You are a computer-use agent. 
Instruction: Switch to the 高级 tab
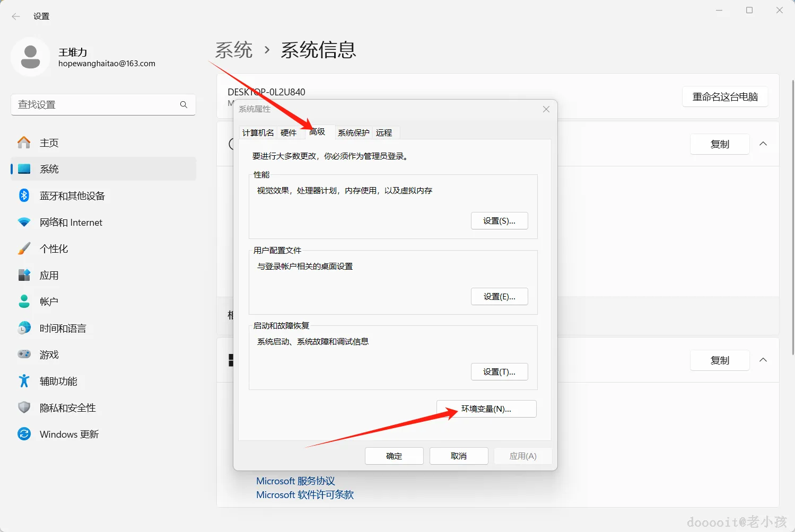[x=317, y=132]
